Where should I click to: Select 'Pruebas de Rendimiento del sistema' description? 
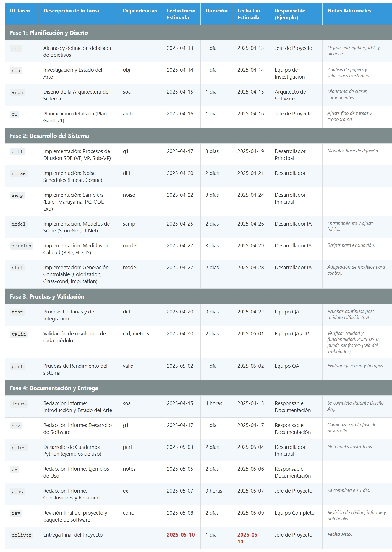click(75, 369)
